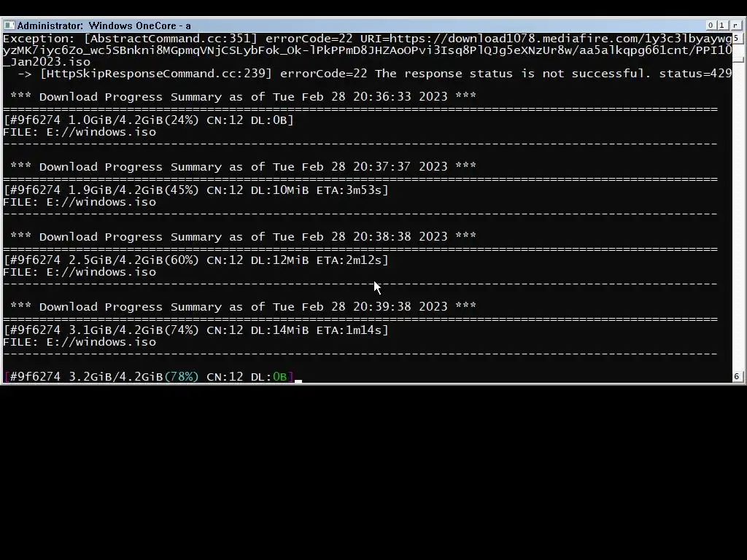Click the '_Jan2023.iso' filename text
Screen dimensions: 747x560
coord(47,62)
